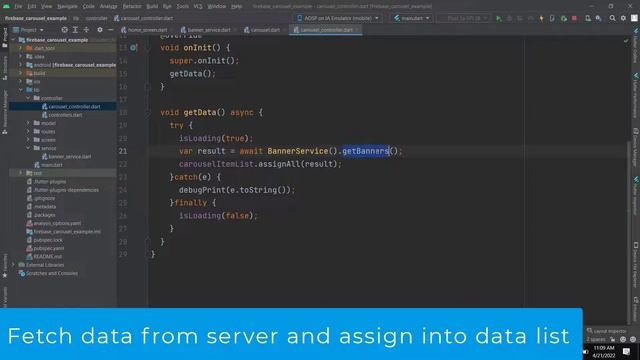This screenshot has height=360, width=640.
Task: Collapse the controller folder
Action: point(28,98)
